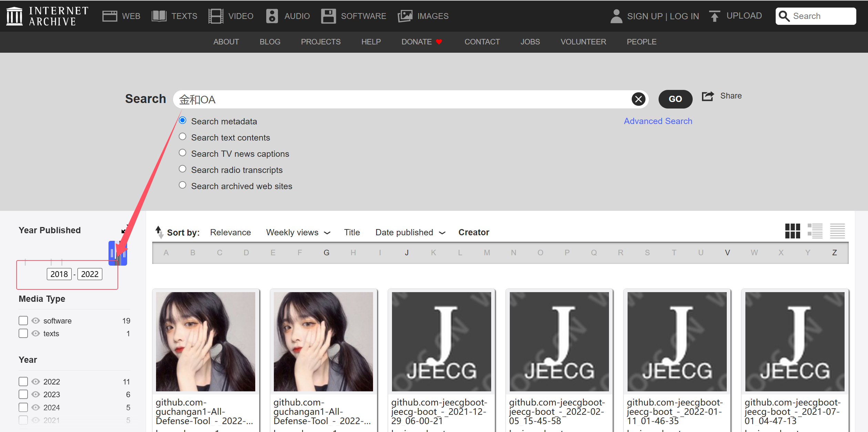
Task: Open the About menu item
Action: pyautogui.click(x=226, y=42)
